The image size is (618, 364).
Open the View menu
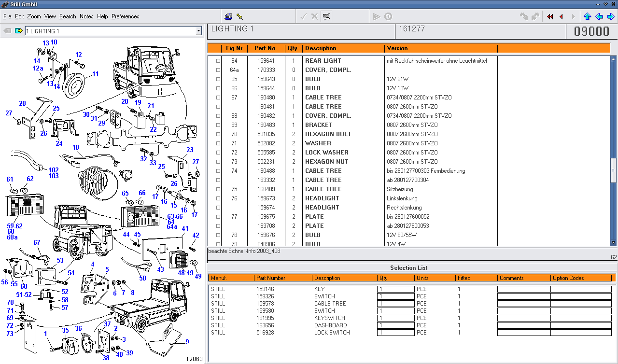tap(50, 16)
